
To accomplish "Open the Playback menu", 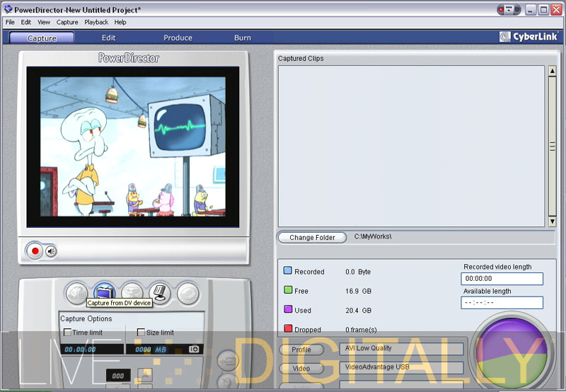I will tap(96, 22).
